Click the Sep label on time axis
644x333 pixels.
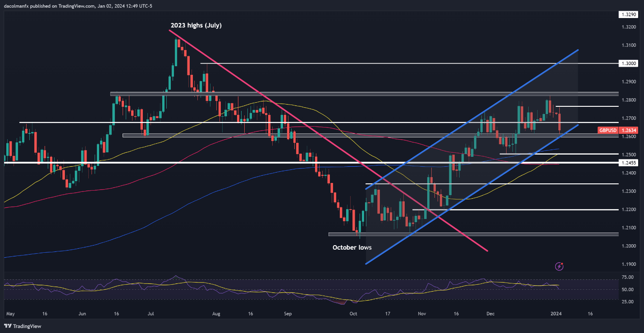coord(287,313)
